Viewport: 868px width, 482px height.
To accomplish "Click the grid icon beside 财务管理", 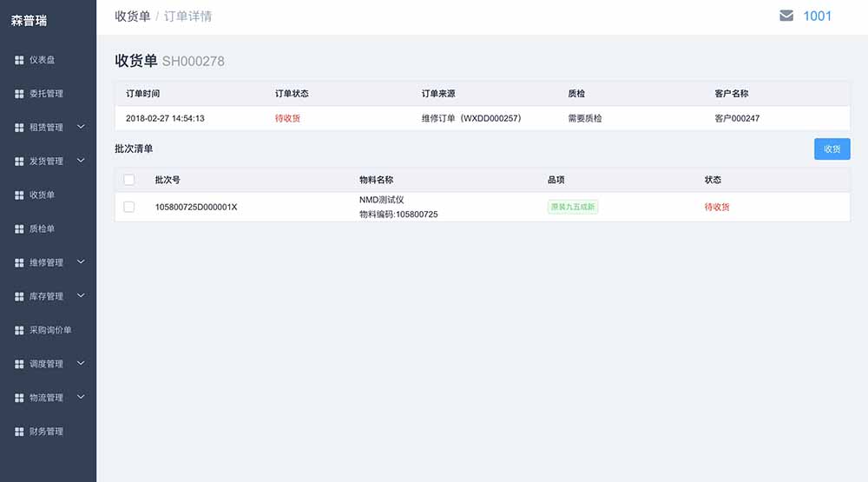I will [x=19, y=432].
